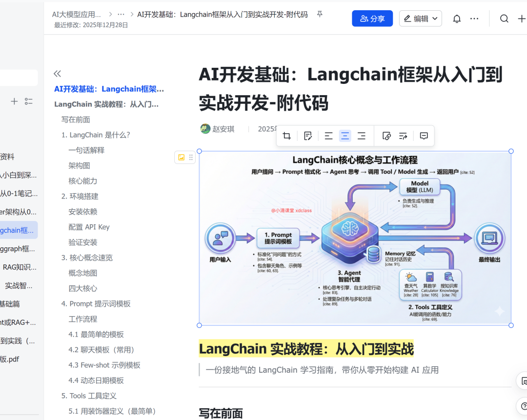The width and height of the screenshot is (527, 420).
Task: Jump to outline item 架构图
Action: (80, 166)
